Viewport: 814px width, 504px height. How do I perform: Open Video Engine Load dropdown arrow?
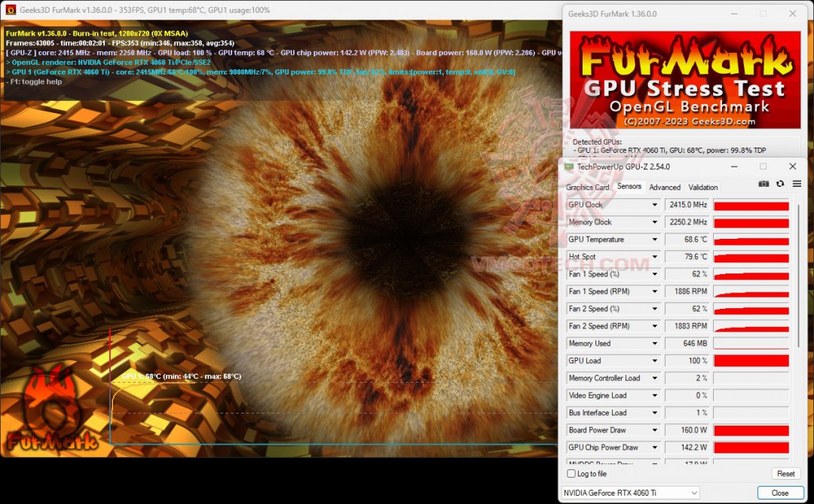click(655, 396)
